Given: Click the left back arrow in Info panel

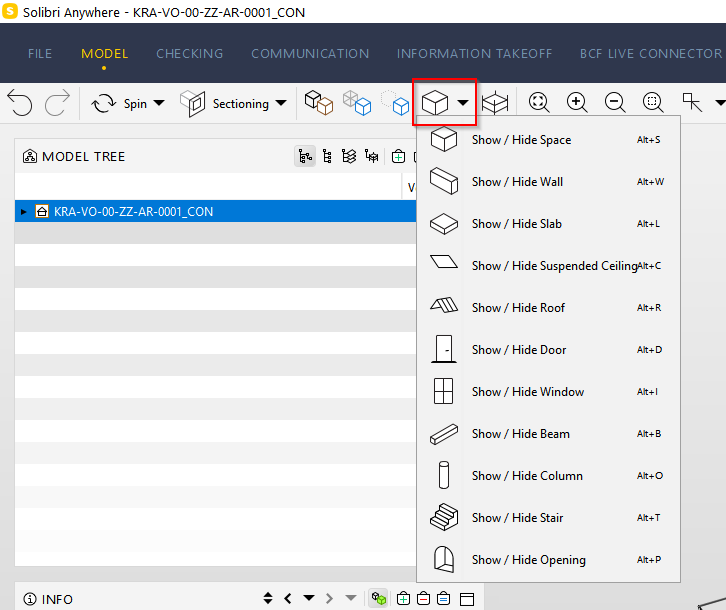Looking at the screenshot, I should click(x=288, y=599).
